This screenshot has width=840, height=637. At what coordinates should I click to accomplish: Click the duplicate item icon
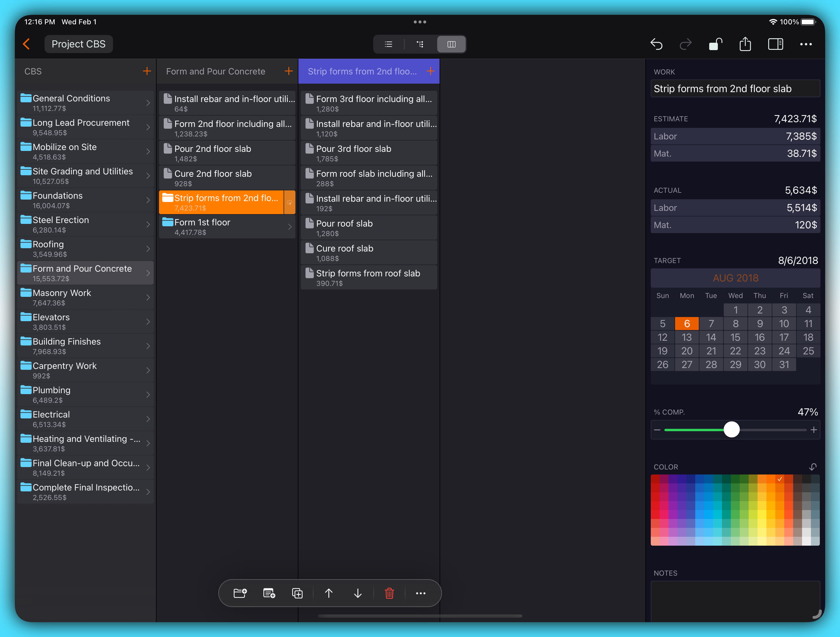click(297, 593)
